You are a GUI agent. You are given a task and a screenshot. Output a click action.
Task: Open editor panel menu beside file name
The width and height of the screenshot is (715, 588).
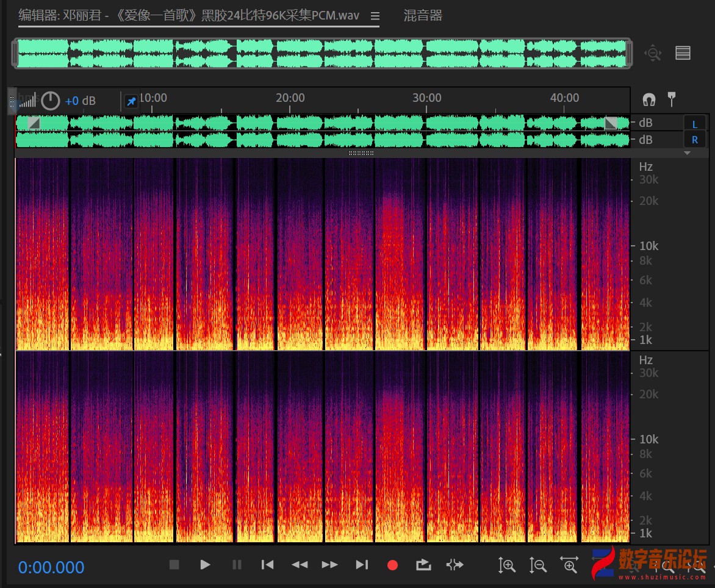375,16
